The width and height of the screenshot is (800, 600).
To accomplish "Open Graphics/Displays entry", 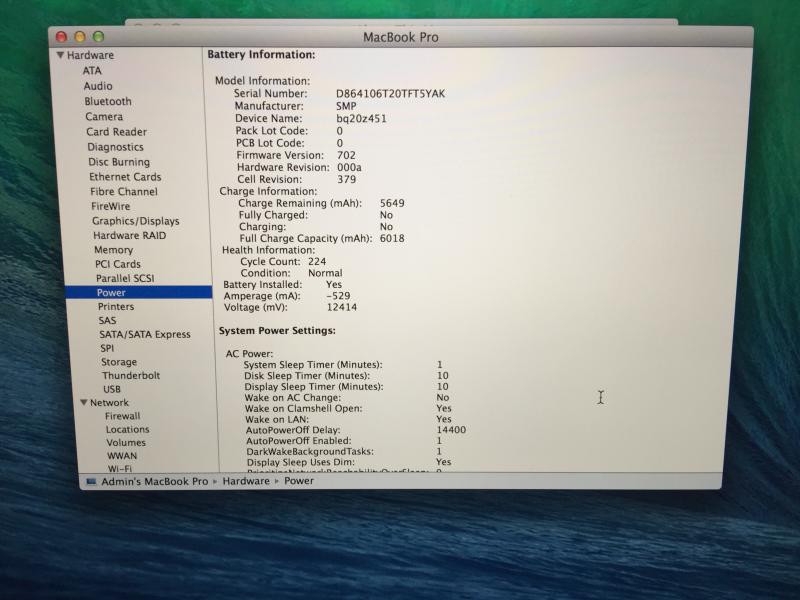I will click(x=136, y=221).
